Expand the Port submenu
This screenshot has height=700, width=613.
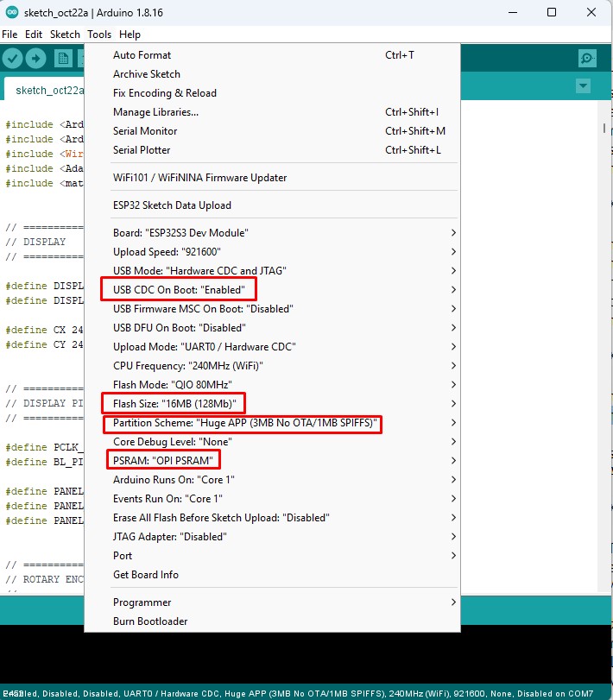point(272,556)
